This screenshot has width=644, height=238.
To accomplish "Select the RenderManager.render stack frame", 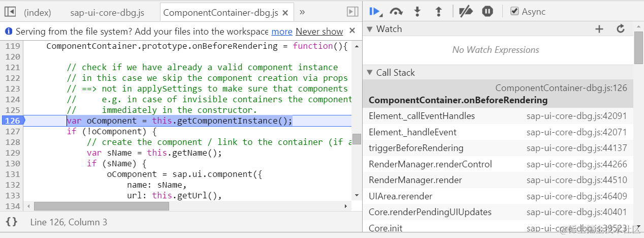I will click(x=498, y=180).
